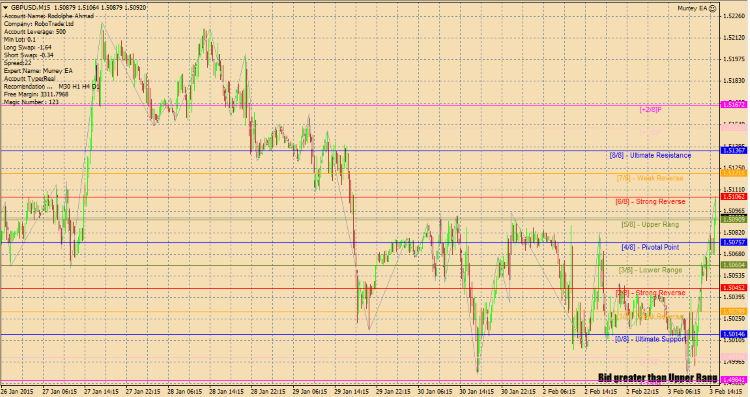
Task: Click the '2 Feb 22:15' time axis label
Action: tap(642, 391)
